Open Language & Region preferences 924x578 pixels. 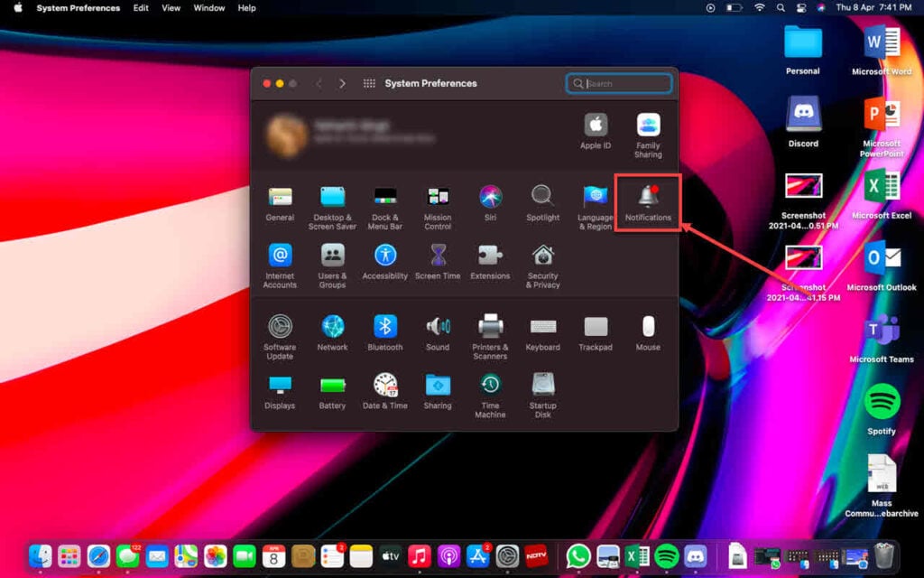tap(596, 208)
